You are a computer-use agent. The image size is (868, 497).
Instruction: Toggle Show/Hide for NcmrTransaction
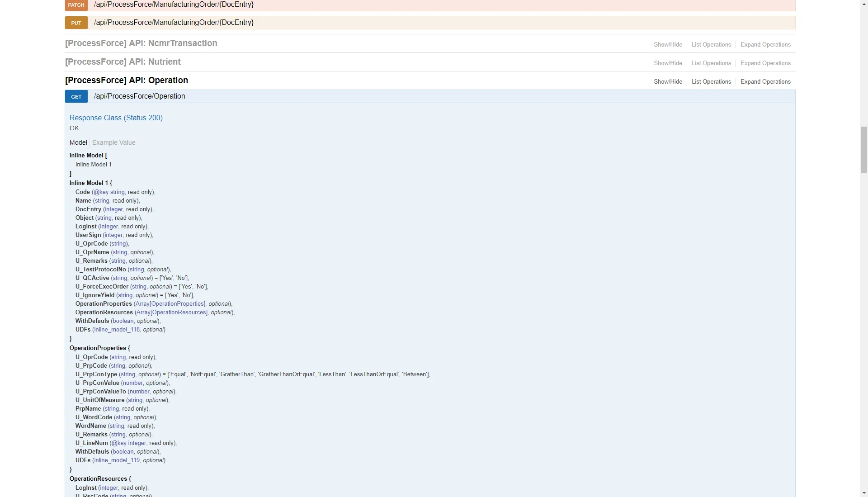668,45
